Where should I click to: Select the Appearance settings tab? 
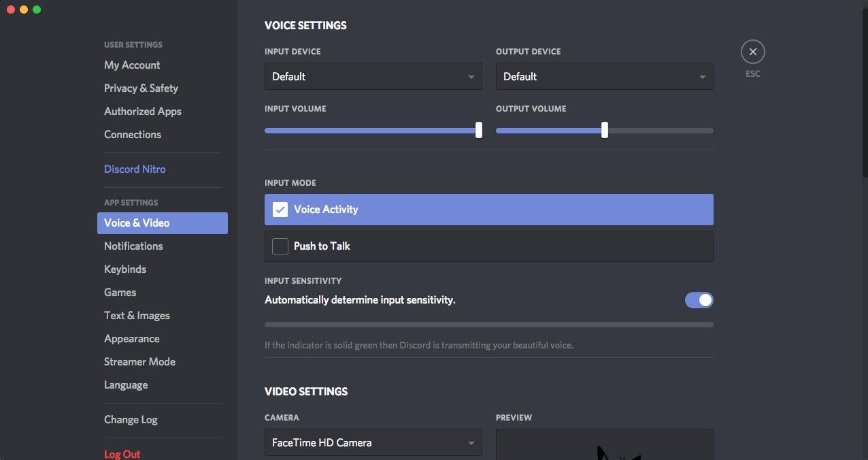pyautogui.click(x=132, y=339)
